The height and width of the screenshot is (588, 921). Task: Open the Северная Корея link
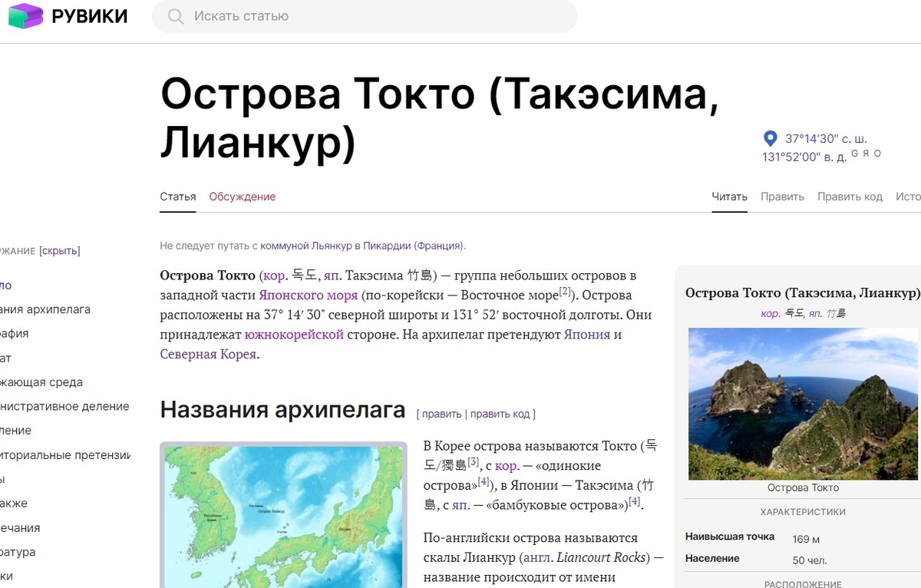pos(208,354)
